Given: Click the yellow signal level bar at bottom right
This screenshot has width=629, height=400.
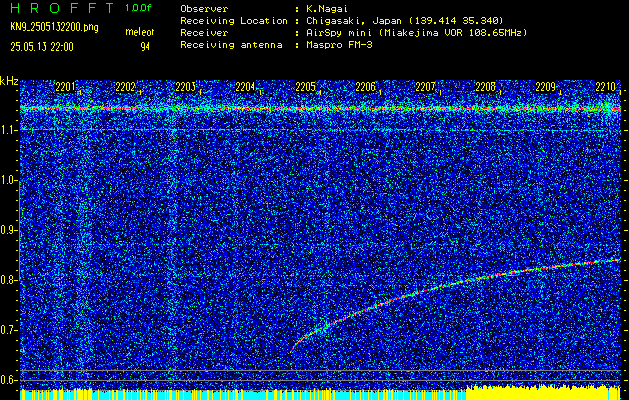Looking at the screenshot, I should tap(543, 393).
